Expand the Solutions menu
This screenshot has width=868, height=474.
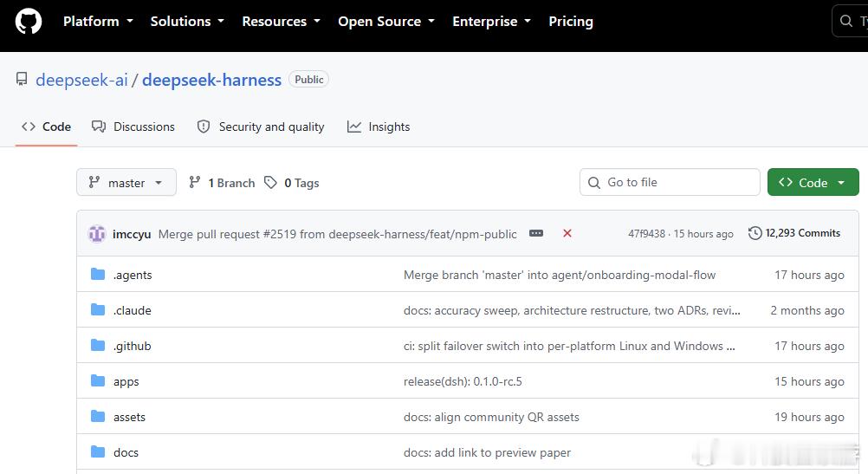click(187, 22)
